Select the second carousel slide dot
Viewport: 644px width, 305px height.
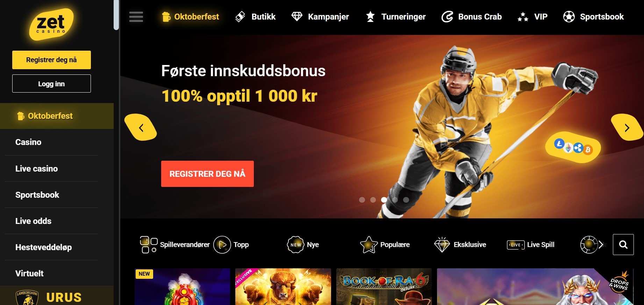(x=373, y=200)
